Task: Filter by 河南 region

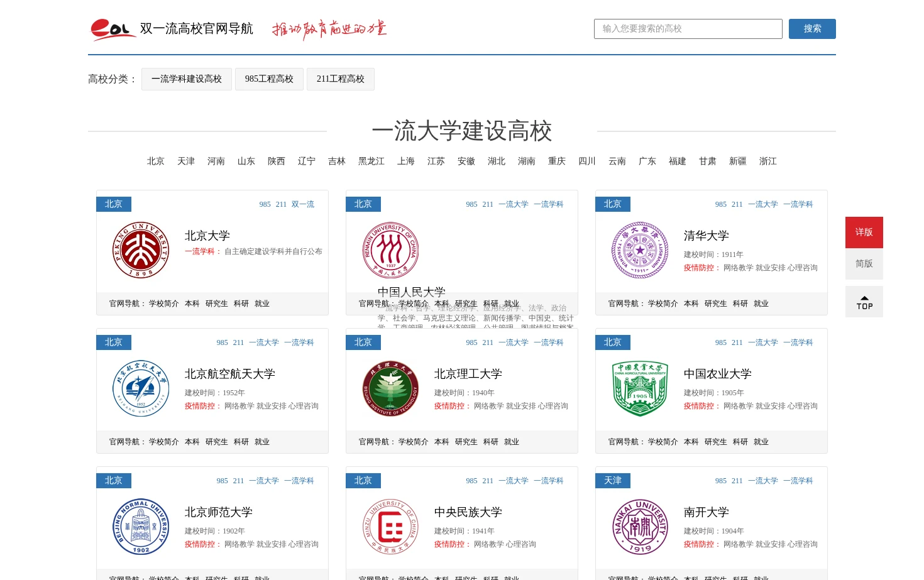Action: [x=216, y=161]
